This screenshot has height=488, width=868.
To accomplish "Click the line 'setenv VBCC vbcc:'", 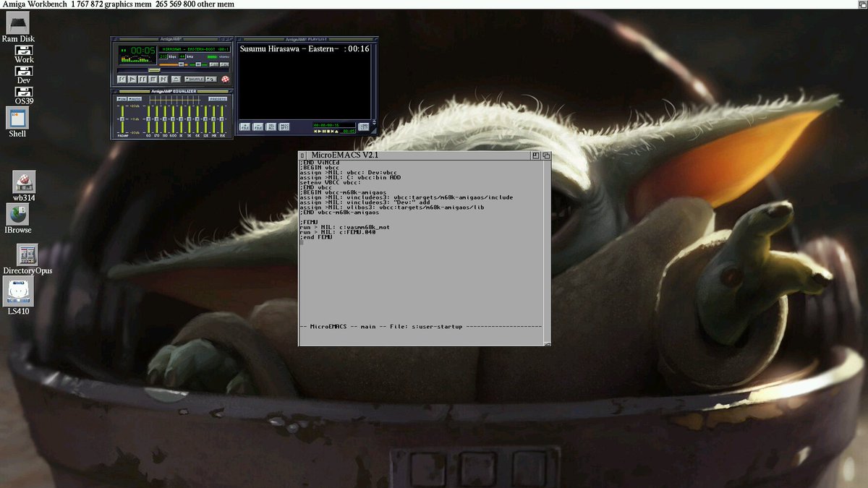I will point(331,183).
